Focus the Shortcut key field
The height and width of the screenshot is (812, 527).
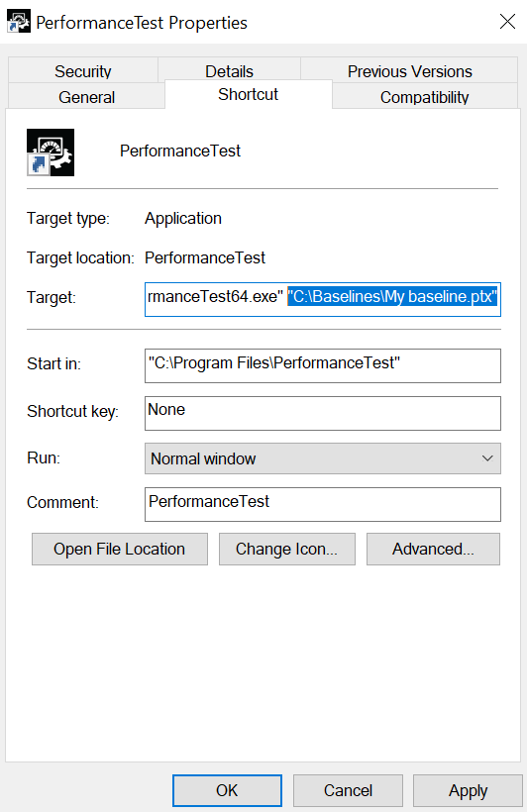click(x=323, y=413)
